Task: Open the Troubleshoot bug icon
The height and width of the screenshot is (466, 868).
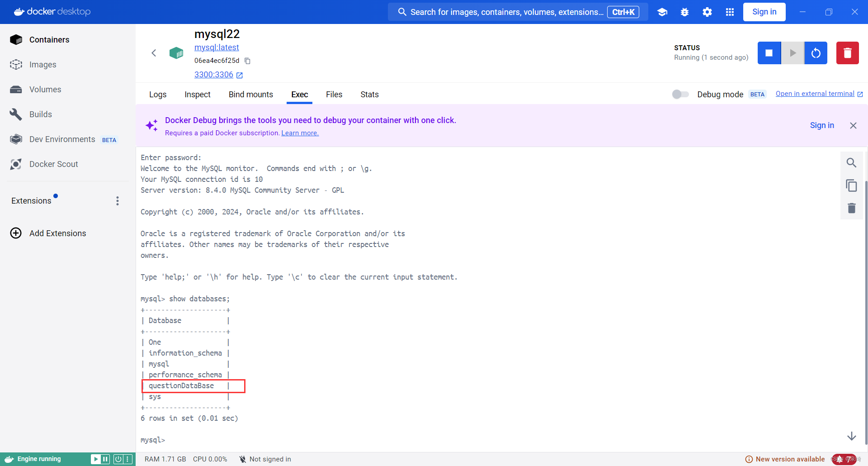Action: point(685,12)
